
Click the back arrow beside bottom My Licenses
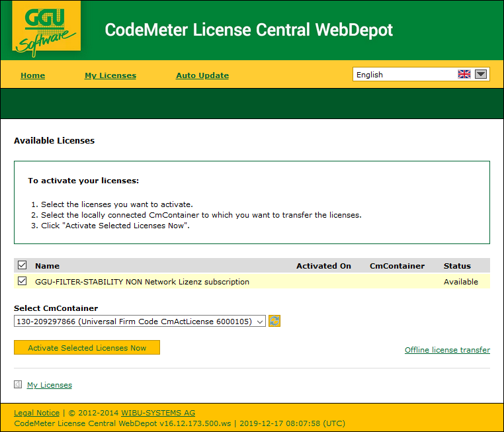click(18, 384)
